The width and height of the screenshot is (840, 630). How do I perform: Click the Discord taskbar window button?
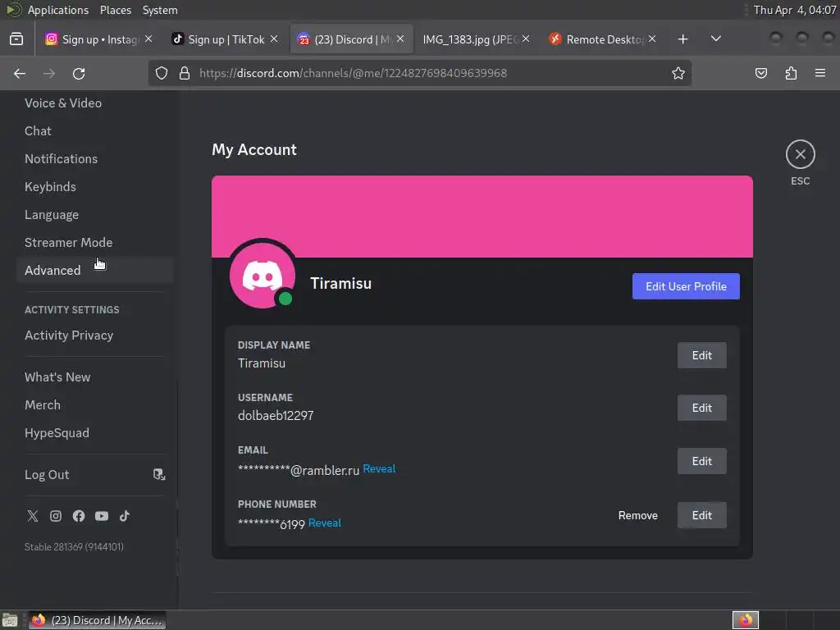tap(97, 620)
